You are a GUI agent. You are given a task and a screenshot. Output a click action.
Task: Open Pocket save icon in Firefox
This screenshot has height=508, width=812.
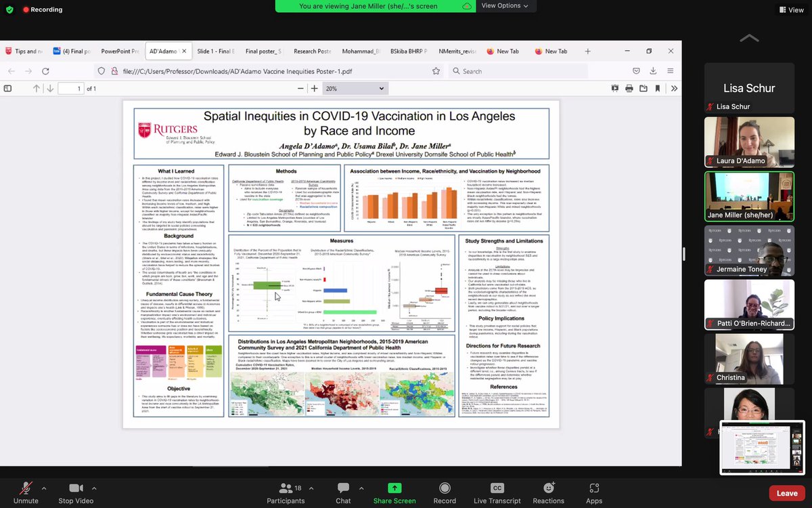point(636,70)
